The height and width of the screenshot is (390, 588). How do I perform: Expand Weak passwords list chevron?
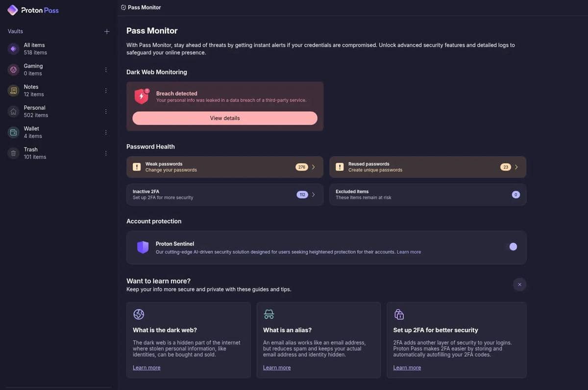[x=314, y=167]
